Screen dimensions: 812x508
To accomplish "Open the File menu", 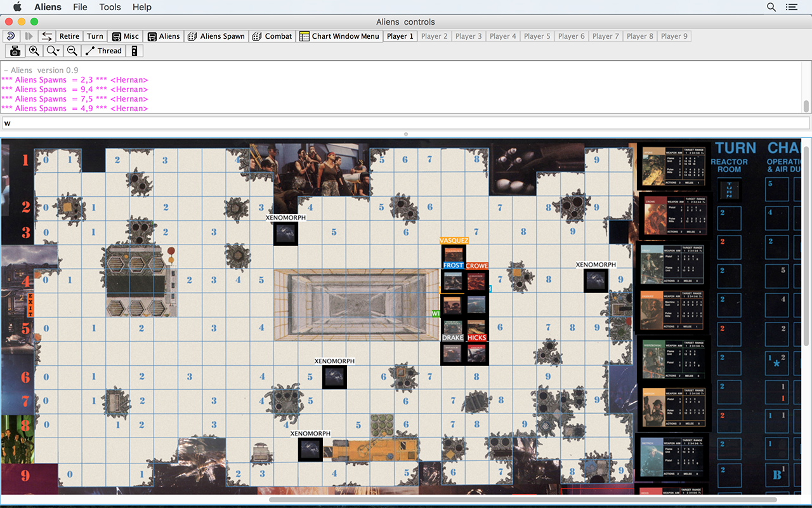I will tap(80, 7).
